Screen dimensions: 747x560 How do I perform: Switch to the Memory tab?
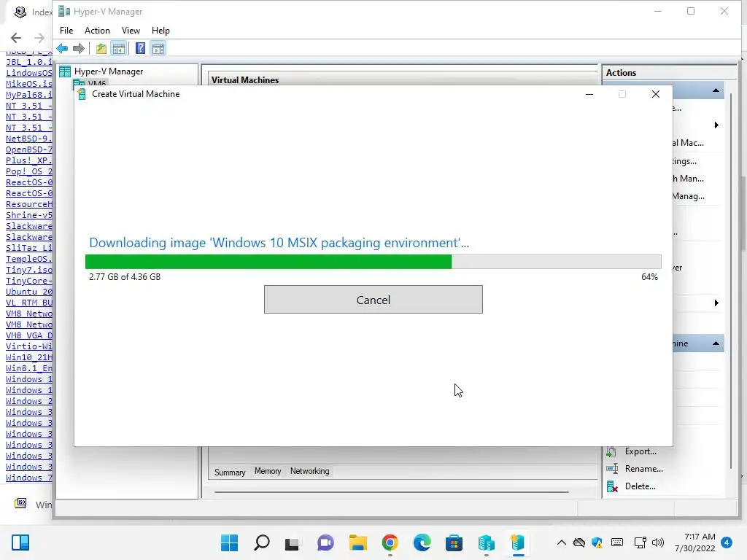coord(268,471)
